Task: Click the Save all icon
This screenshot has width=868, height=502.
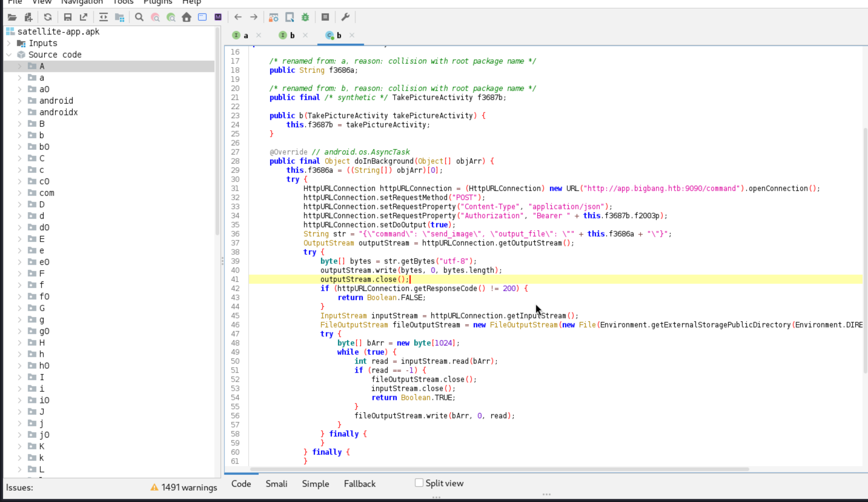Action: click(x=68, y=17)
